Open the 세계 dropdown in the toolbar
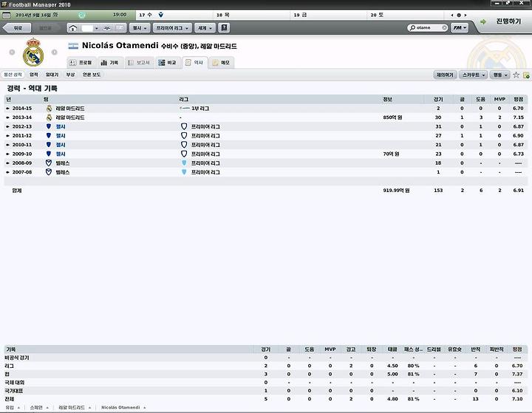This screenshot has width=532, height=413. click(x=205, y=28)
